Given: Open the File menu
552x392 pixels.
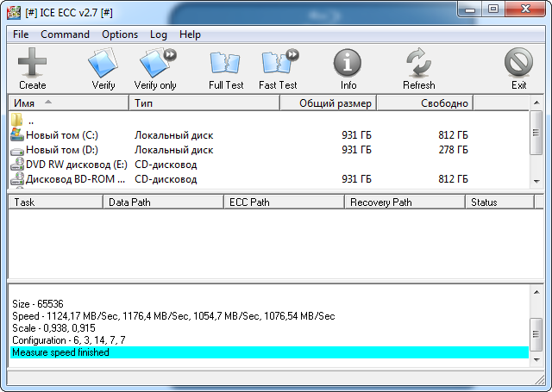Looking at the screenshot, I should [x=21, y=34].
